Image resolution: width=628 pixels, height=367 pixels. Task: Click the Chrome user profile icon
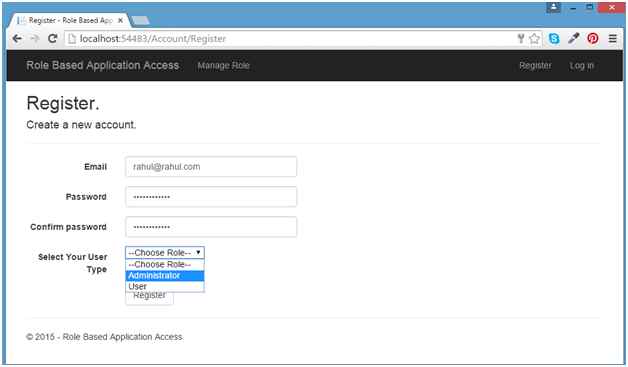coord(553,7)
